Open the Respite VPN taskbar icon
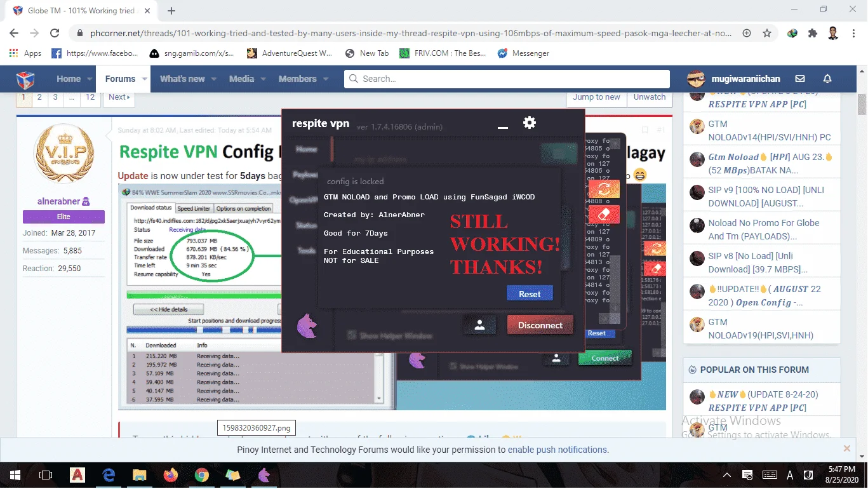868x489 pixels. [x=264, y=474]
